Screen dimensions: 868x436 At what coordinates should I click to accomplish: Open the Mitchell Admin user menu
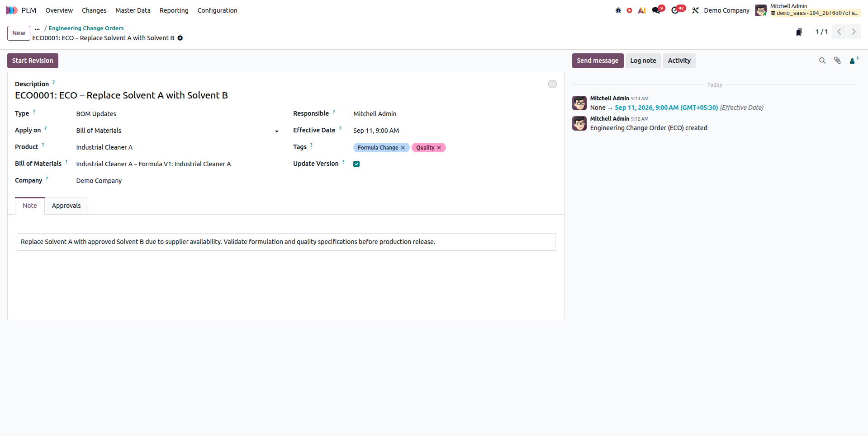pyautogui.click(x=807, y=10)
